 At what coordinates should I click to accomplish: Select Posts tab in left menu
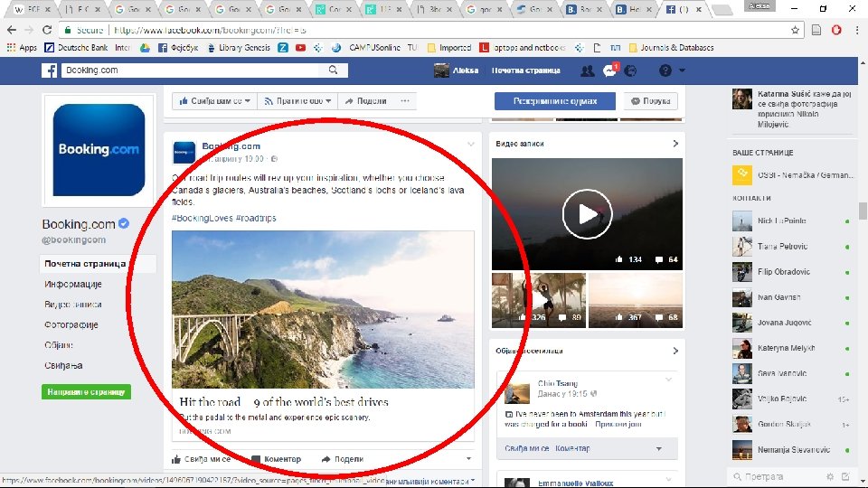[59, 344]
